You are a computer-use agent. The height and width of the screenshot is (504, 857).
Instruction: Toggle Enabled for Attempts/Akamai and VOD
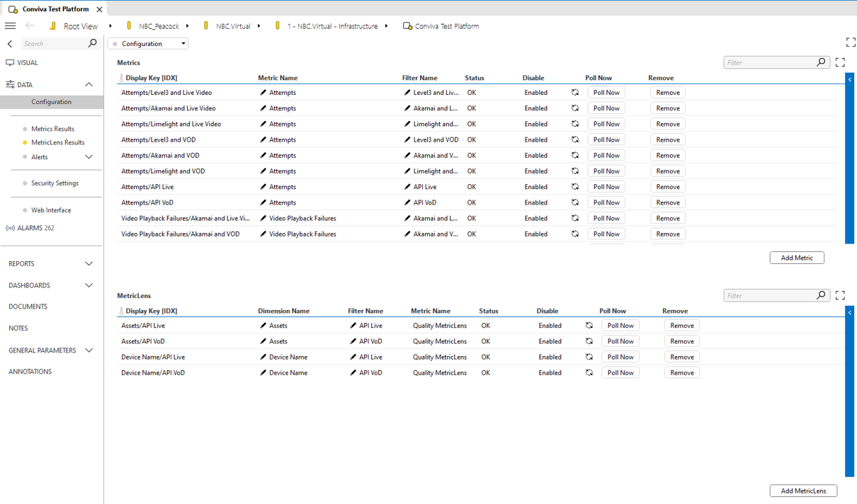pyautogui.click(x=536, y=155)
